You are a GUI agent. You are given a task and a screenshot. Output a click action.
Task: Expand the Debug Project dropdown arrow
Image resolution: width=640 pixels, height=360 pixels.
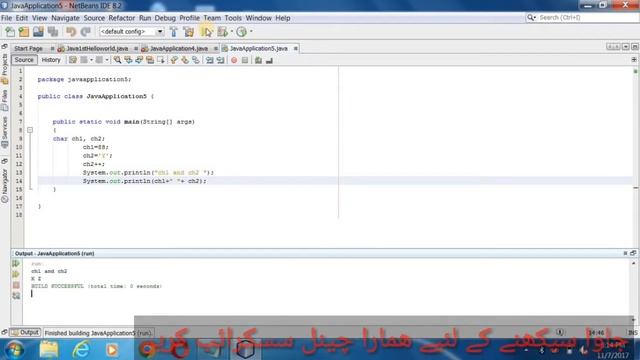tap(232, 31)
